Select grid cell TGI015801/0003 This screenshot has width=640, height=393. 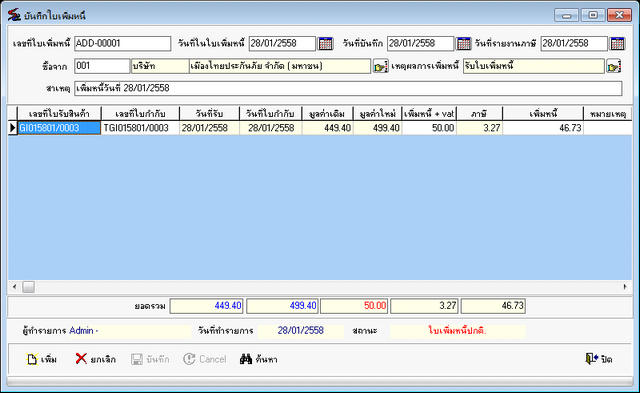(140, 128)
